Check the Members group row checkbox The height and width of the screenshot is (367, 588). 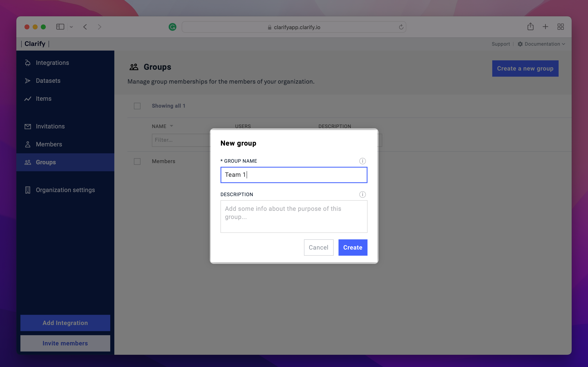coord(137,161)
